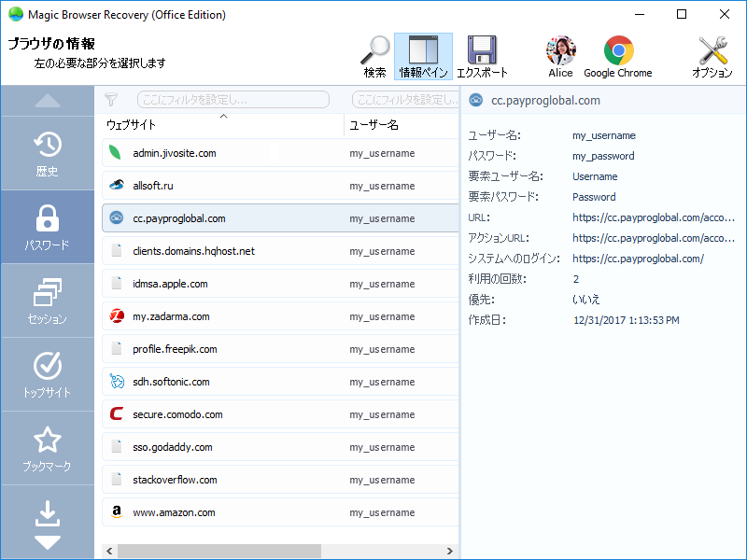Click the idmsa.apple.com page icon
Image resolution: width=747 pixels, height=560 pixels.
(116, 284)
